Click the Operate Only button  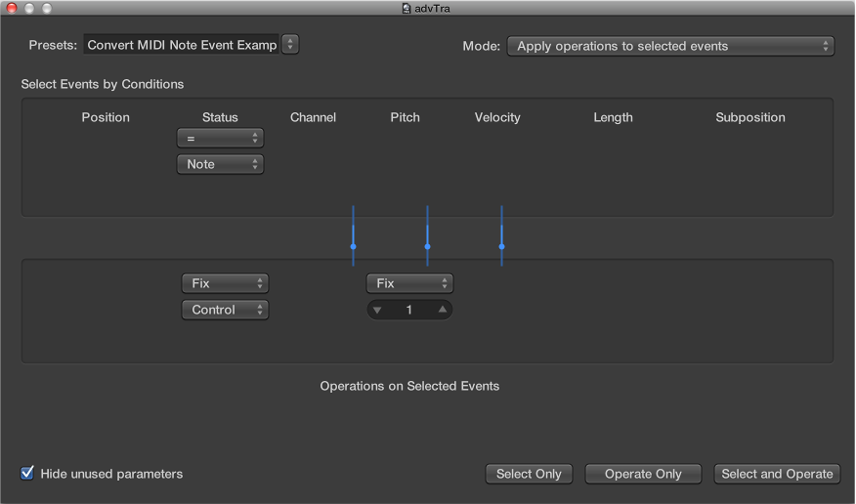click(x=643, y=474)
